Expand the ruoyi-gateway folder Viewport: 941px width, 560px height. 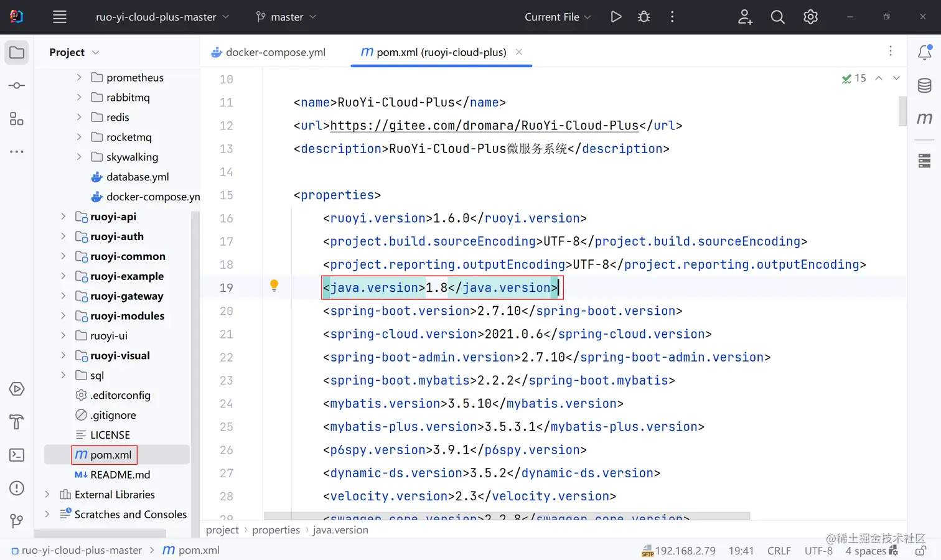click(x=63, y=296)
